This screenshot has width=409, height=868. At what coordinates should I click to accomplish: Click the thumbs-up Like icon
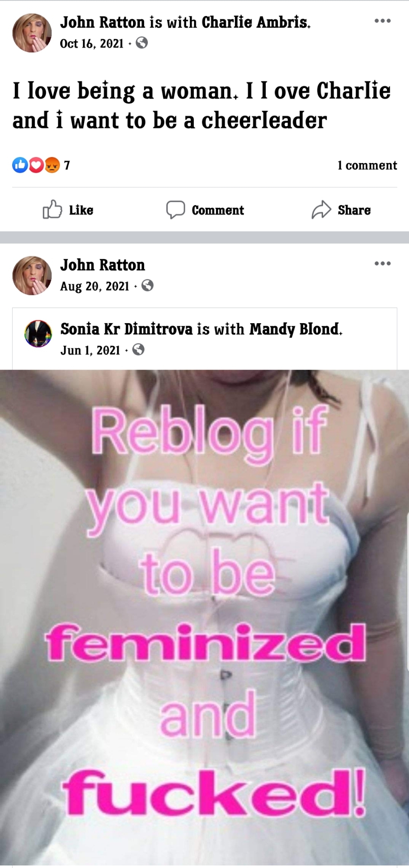click(x=52, y=209)
